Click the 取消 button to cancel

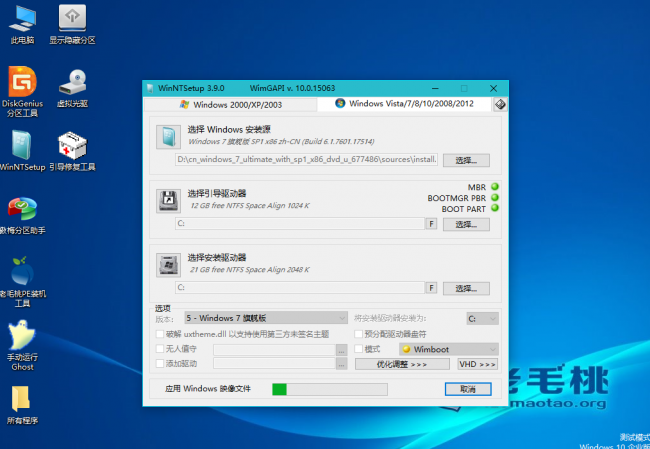468,389
